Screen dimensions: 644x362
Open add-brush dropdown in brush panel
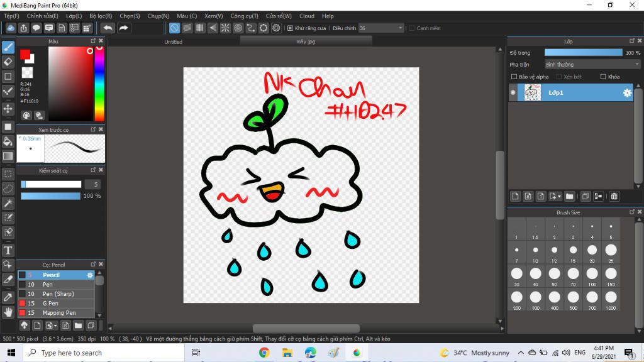tap(52, 326)
